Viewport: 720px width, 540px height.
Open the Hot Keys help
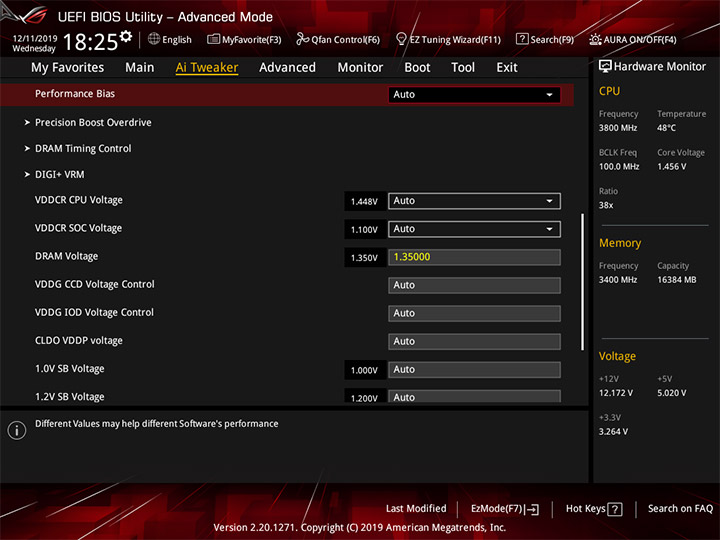594,509
